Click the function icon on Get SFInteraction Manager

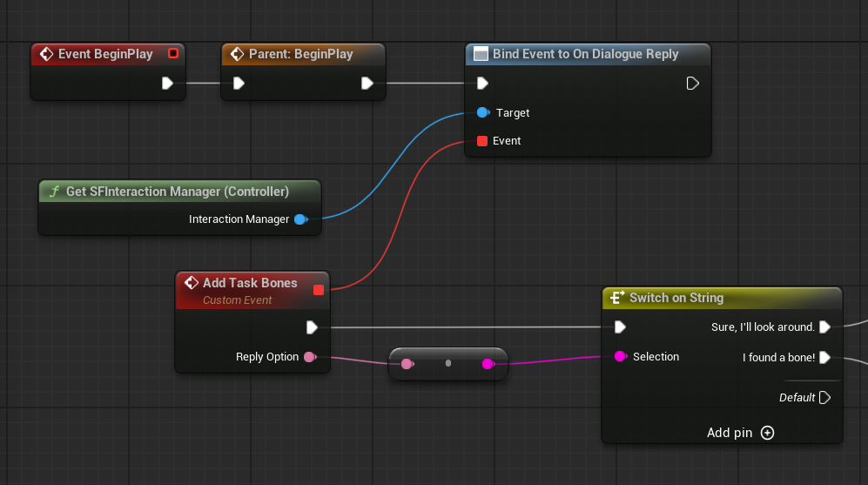[54, 192]
